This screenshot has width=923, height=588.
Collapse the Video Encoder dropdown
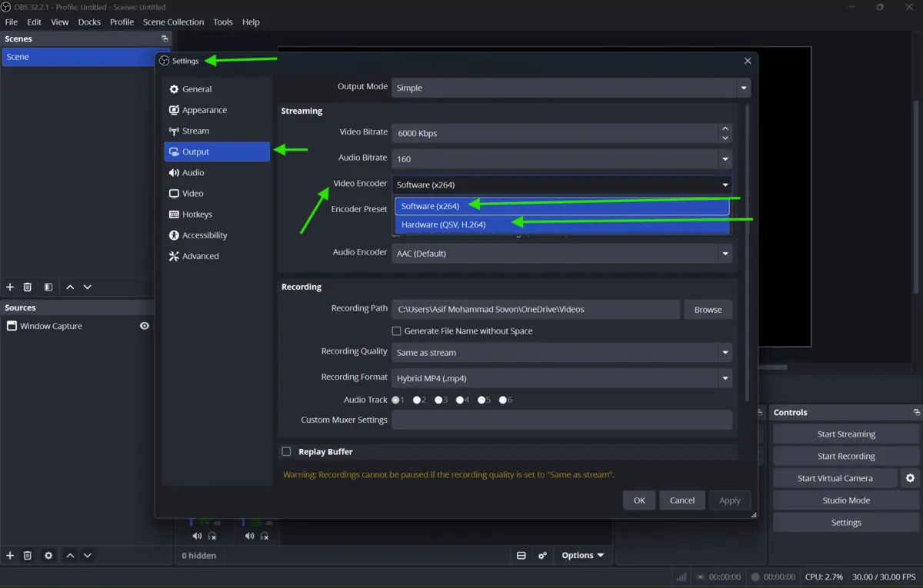561,184
